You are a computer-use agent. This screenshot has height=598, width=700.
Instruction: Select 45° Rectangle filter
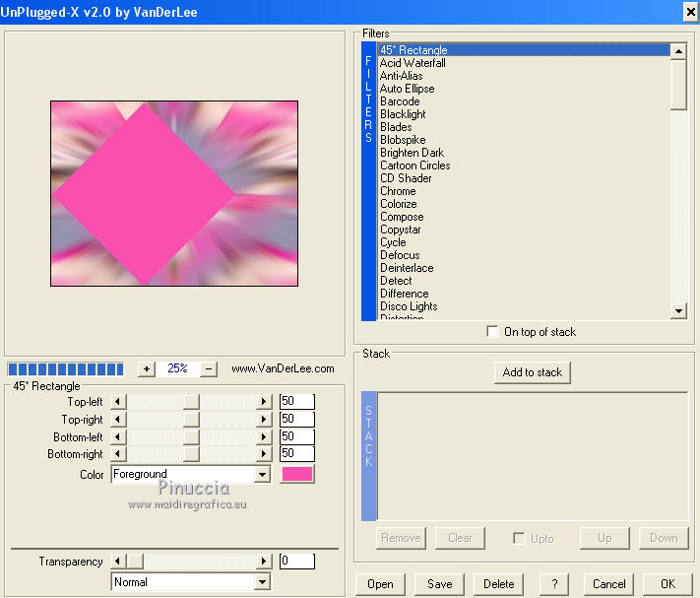[524, 50]
